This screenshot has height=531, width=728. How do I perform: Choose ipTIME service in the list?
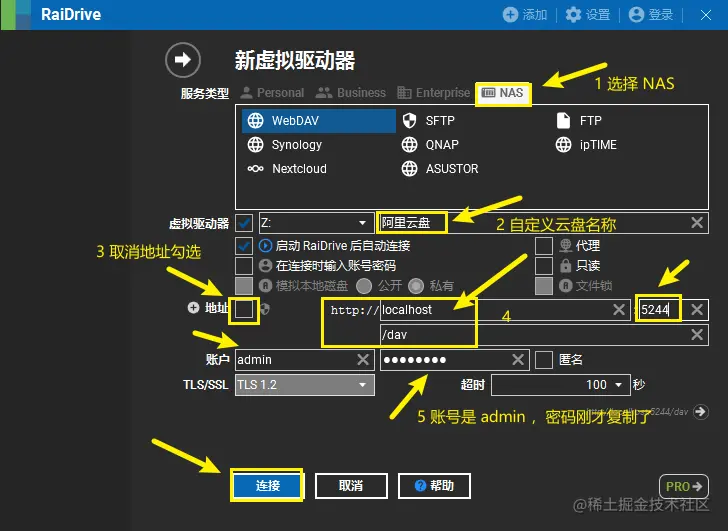point(586,145)
